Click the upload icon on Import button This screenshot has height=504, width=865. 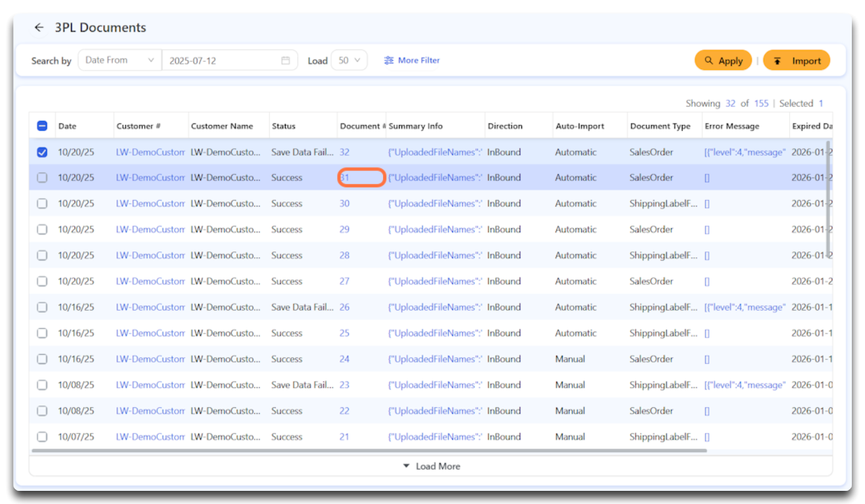click(777, 61)
